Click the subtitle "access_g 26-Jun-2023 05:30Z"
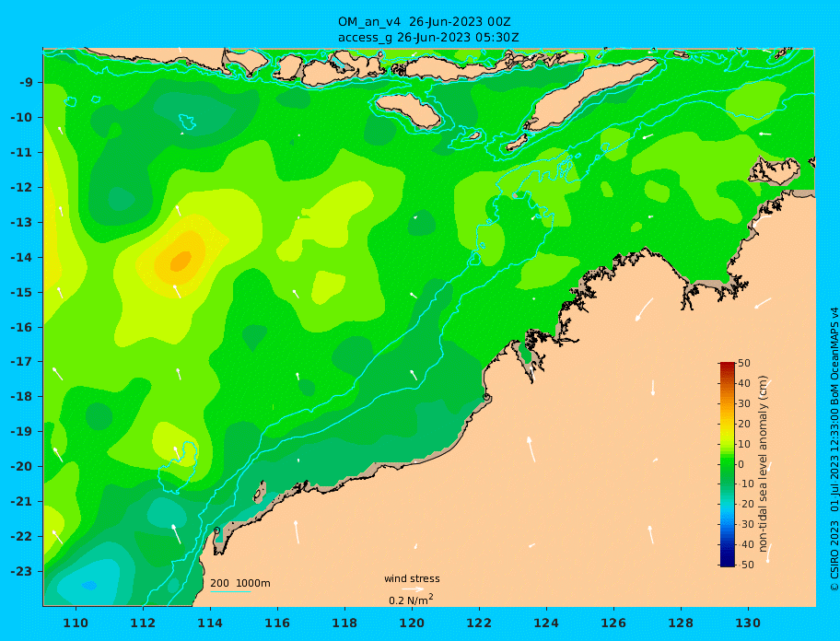 point(428,38)
